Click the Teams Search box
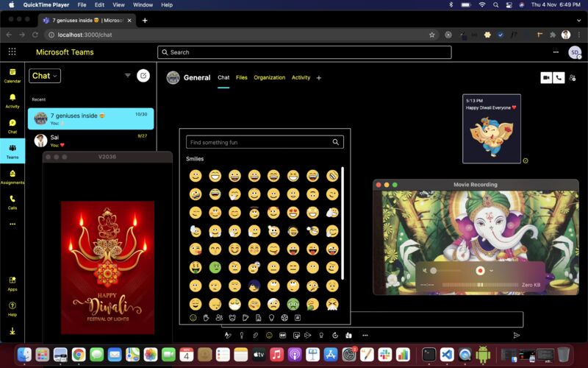 tap(304, 52)
